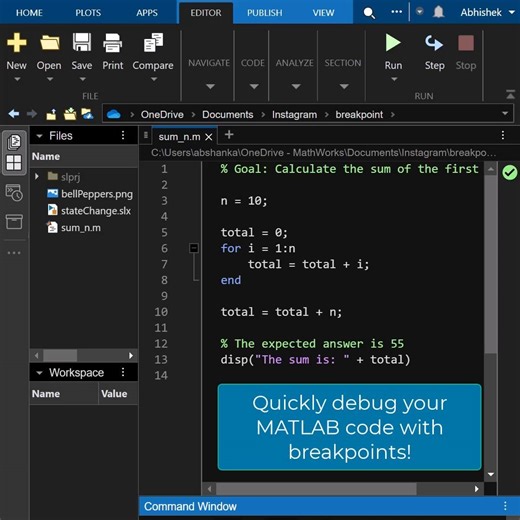Viewport: 520px width, 520px height.
Task: Open editor actions three-dot menu
Action: tap(503, 135)
